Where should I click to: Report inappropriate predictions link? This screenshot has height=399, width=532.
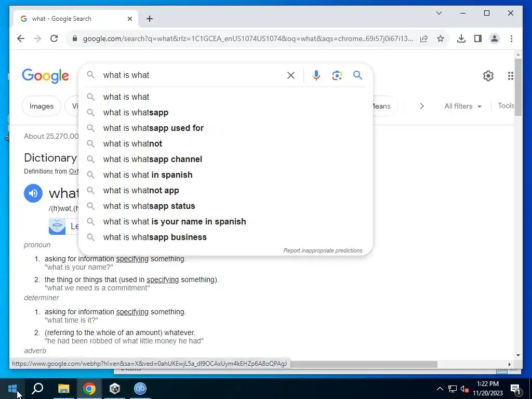pyautogui.click(x=323, y=250)
